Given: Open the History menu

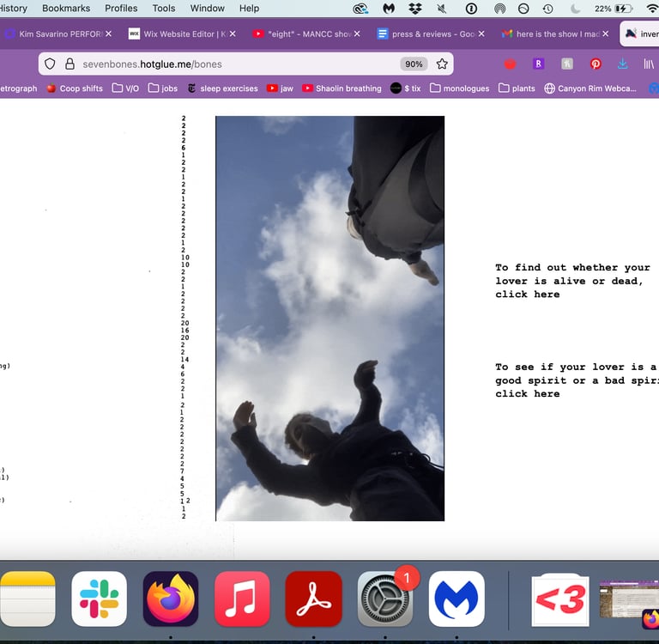Looking at the screenshot, I should (x=13, y=8).
